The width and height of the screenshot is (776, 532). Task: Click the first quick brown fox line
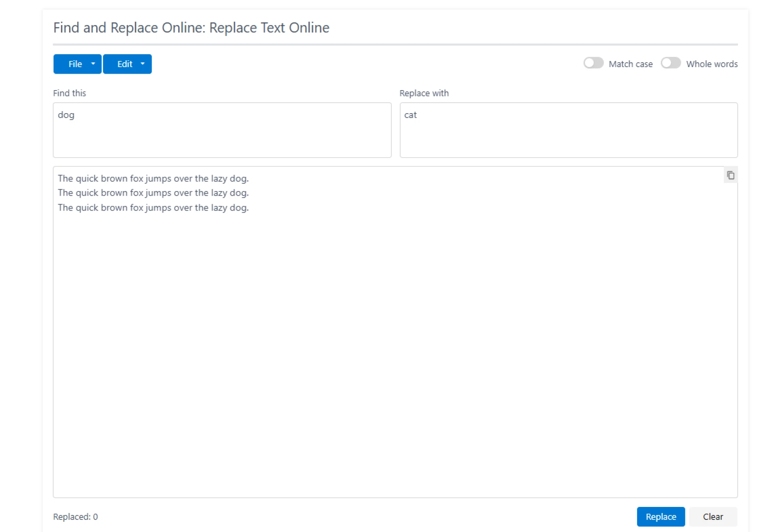click(153, 178)
